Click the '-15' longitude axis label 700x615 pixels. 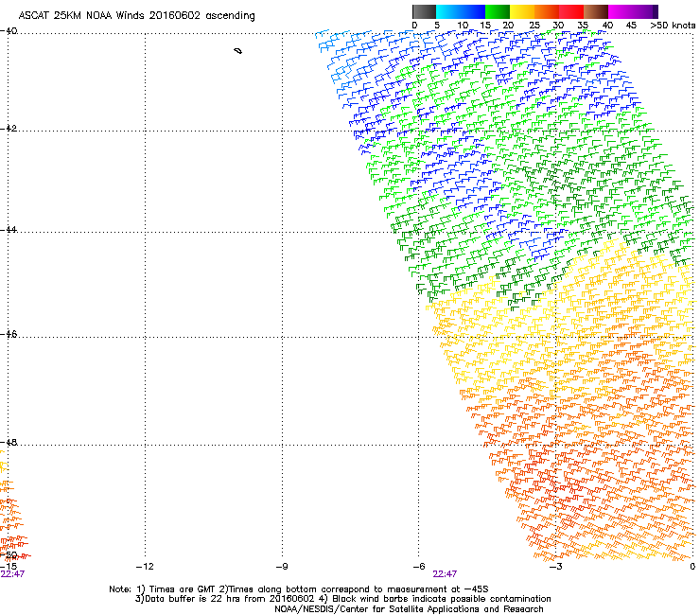(x=9, y=567)
